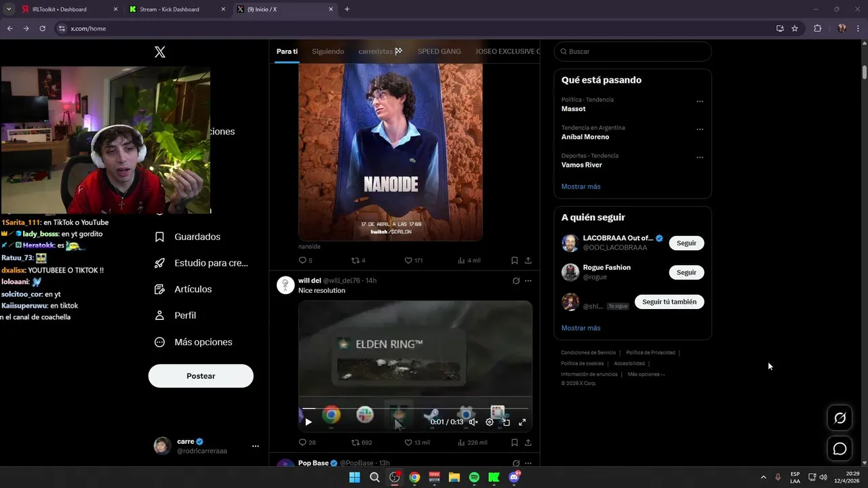Go to Perfil in the sidebar
Screen dimensions: 868x488
[175, 315]
